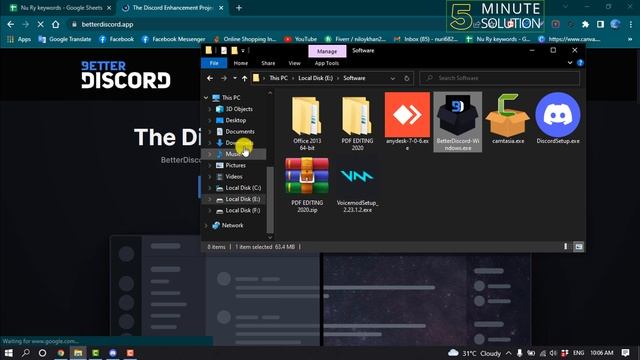This screenshot has height=360, width=640.
Task: Open Google Translate bookmark
Action: [64, 39]
